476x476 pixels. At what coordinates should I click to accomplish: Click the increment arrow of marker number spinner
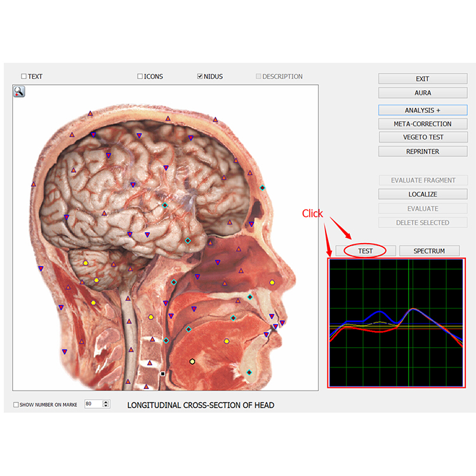(106, 402)
